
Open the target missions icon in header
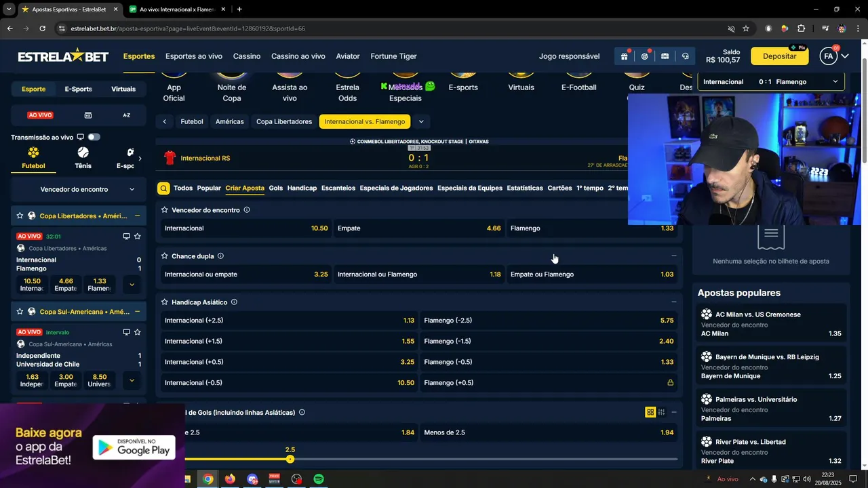pos(644,56)
